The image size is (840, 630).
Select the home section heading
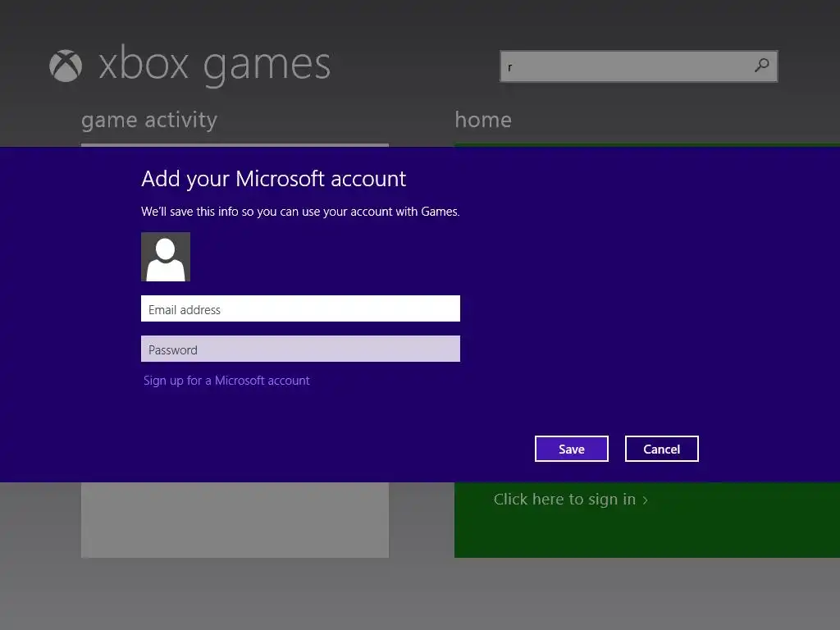pyautogui.click(x=482, y=120)
